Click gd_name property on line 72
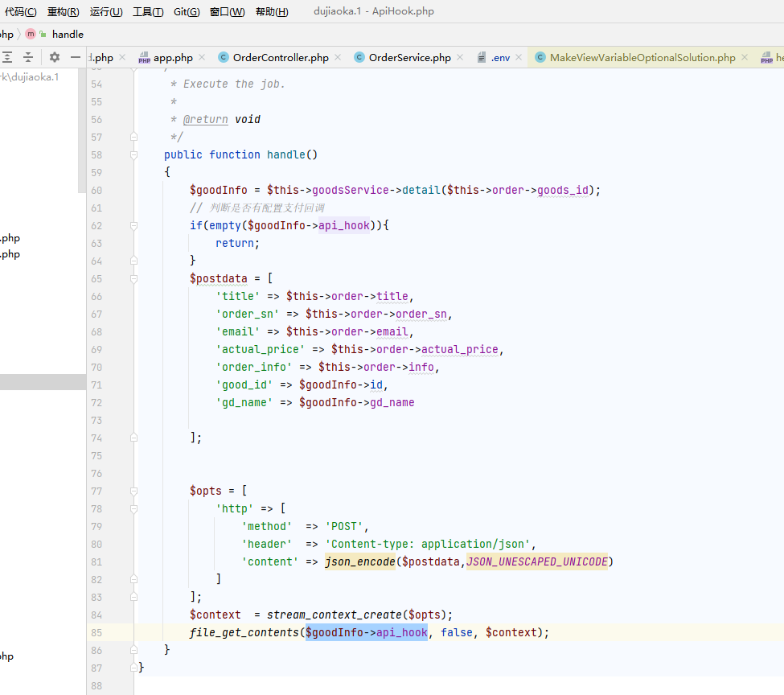The width and height of the screenshot is (784, 695). [392, 402]
